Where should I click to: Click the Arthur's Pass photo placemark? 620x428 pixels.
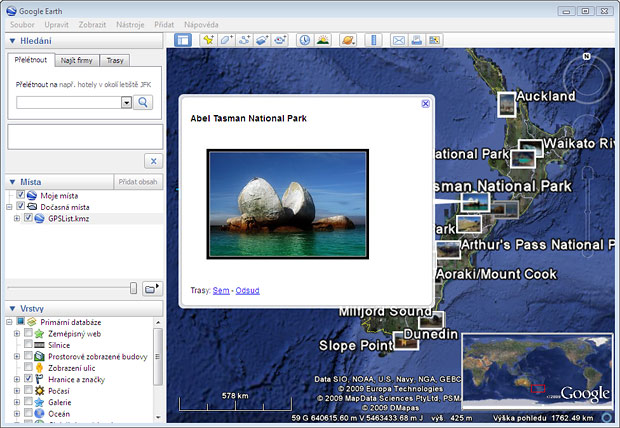(448, 250)
